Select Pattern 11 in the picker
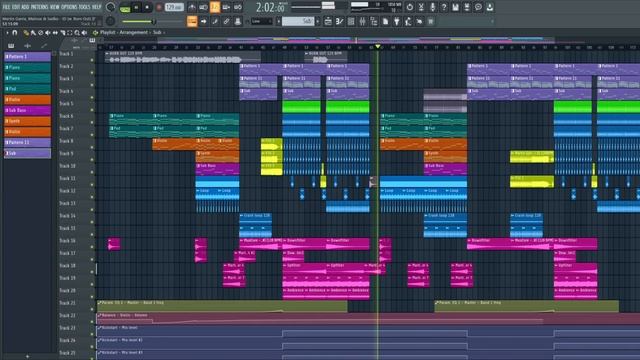Viewport: 640px width, 360px height. (27, 142)
